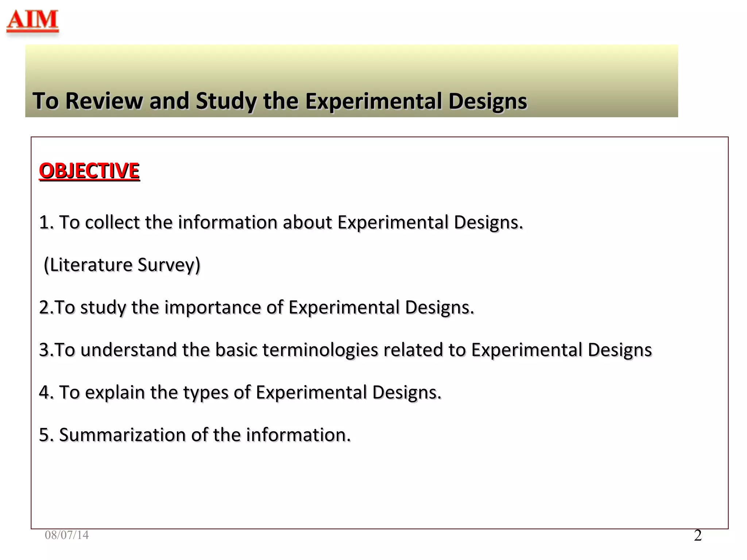
Task: Click the word 'explain' in objective 4
Action: pyautogui.click(x=115, y=393)
